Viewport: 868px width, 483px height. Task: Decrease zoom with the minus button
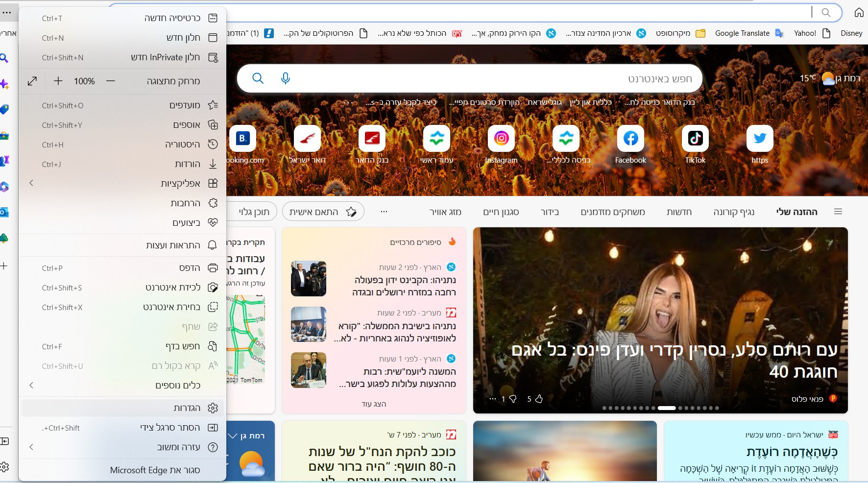111,81
